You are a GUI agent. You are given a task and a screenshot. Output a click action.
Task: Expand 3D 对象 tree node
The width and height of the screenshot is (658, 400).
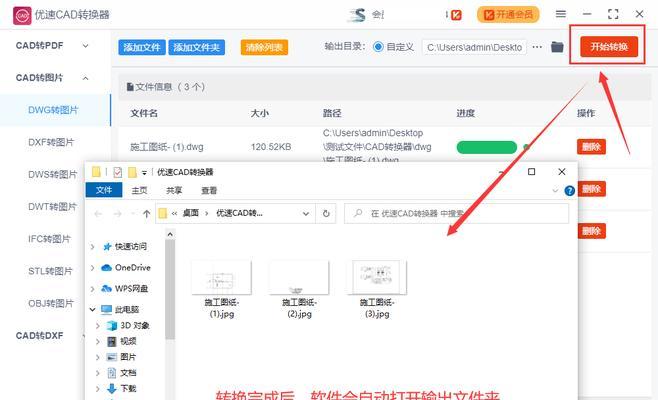98,326
